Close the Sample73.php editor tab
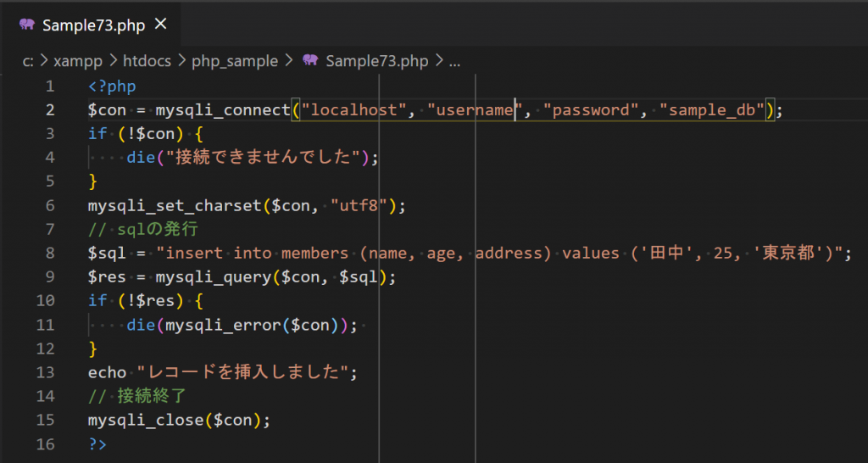The width and height of the screenshot is (868, 463). coord(160,24)
